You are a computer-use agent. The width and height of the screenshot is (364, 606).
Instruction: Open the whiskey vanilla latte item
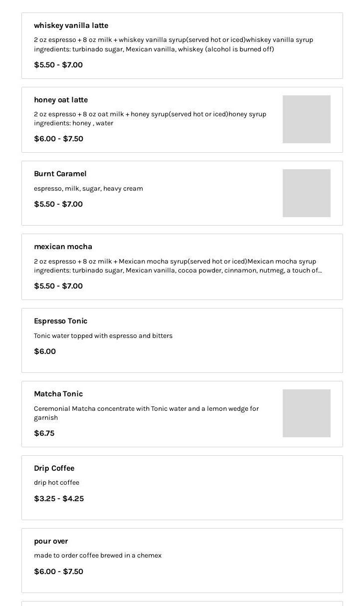71,25
